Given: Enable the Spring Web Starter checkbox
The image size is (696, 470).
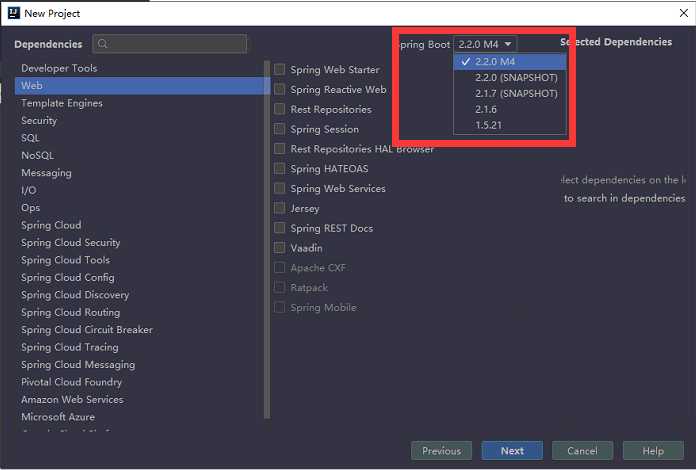Looking at the screenshot, I should click(x=280, y=69).
